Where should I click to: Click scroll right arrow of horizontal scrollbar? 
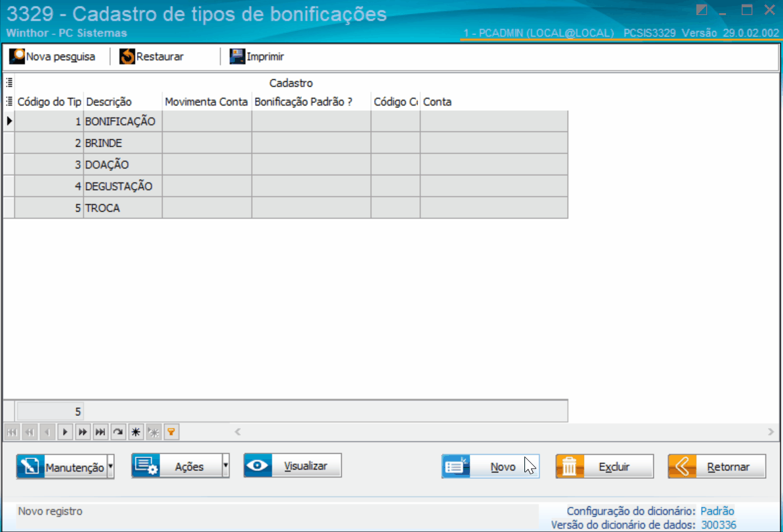tap(771, 432)
